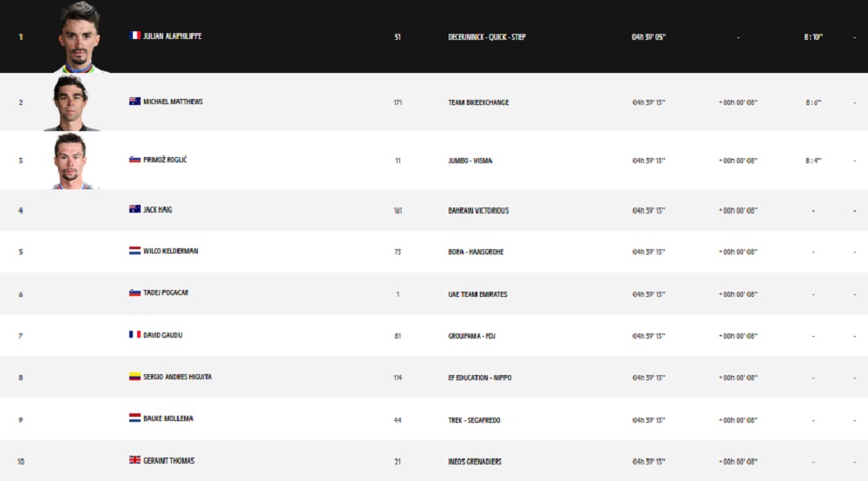Click the Bahrain Victorious team name
The width and height of the screenshot is (868, 481).
coord(478,210)
